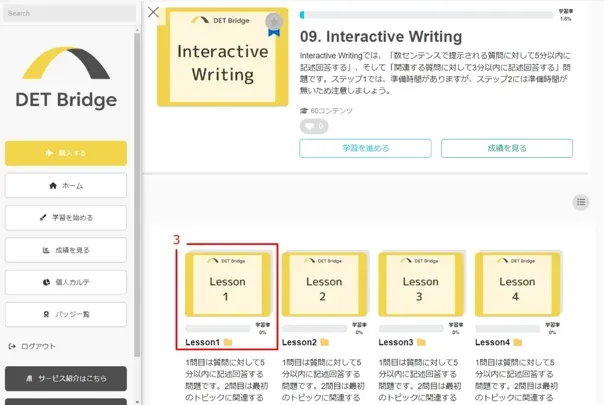Viewport: 604px width, 405px height.
Task: Click the Search field in the sidebar
Action: click(69, 13)
